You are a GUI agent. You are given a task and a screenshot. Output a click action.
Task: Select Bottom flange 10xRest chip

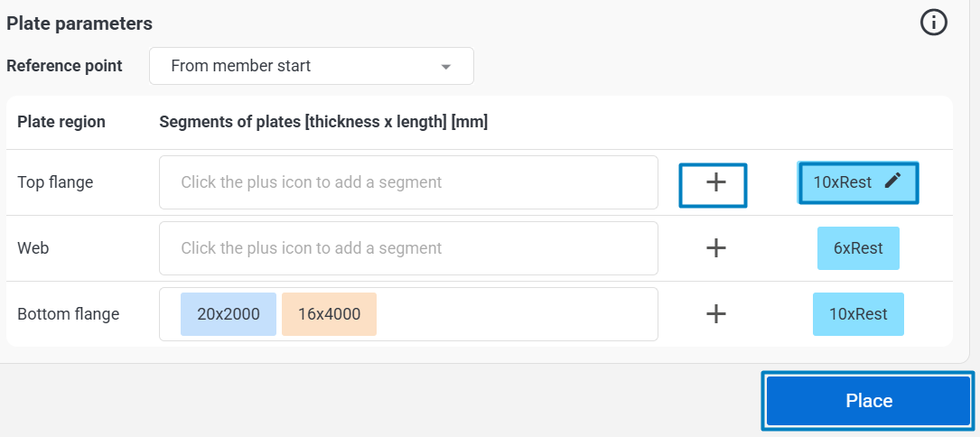point(857,314)
